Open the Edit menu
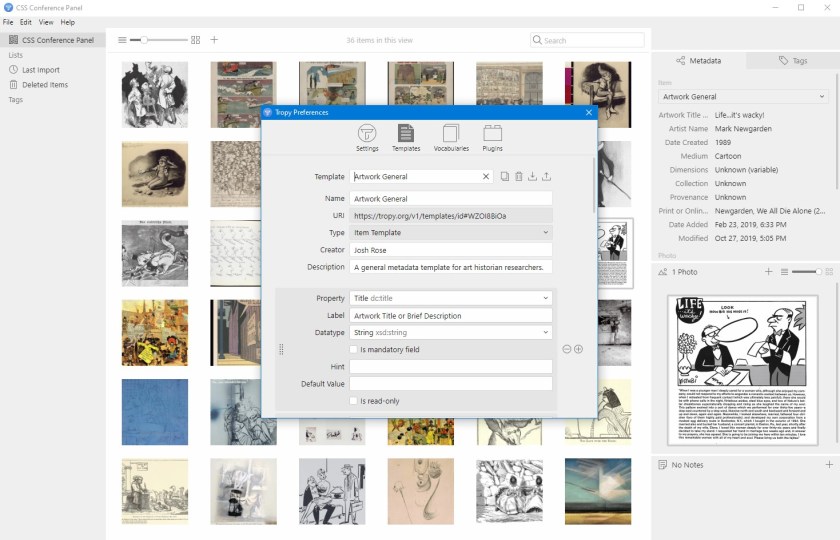 coord(26,22)
